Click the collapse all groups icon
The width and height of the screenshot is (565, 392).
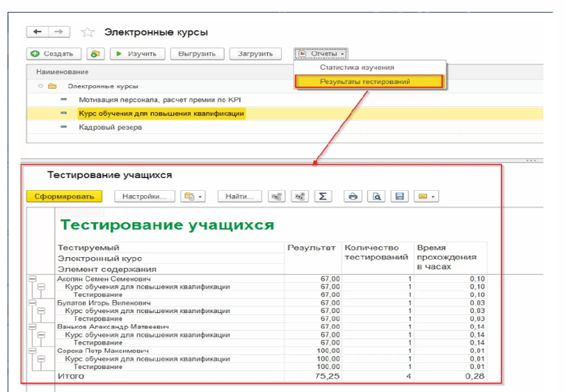point(277,196)
